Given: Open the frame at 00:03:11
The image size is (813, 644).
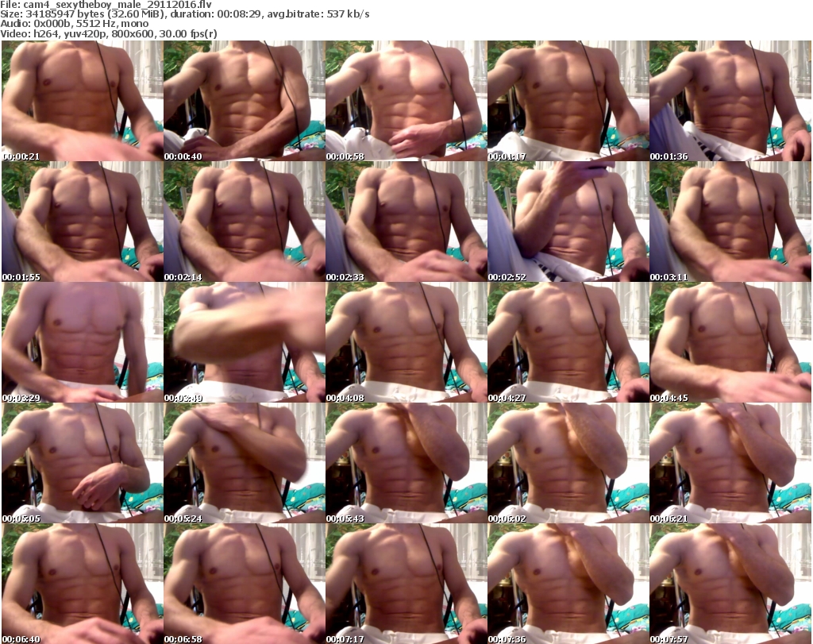Looking at the screenshot, I should [x=730, y=222].
